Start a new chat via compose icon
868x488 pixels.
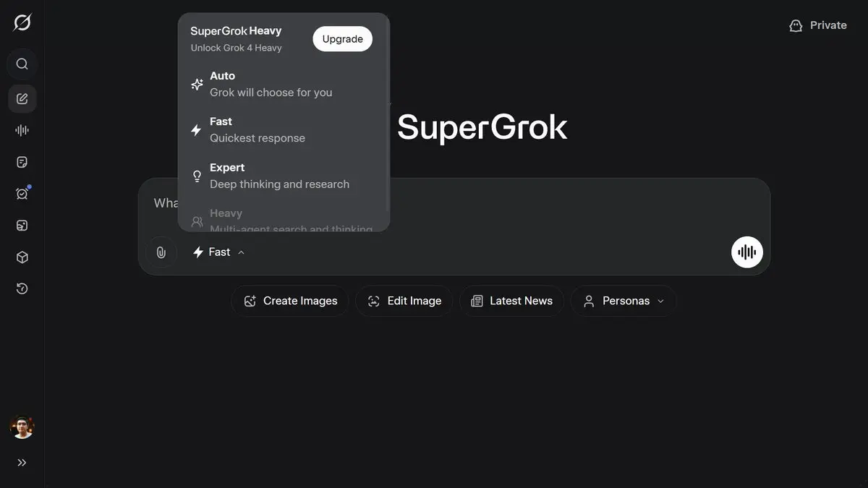click(22, 99)
